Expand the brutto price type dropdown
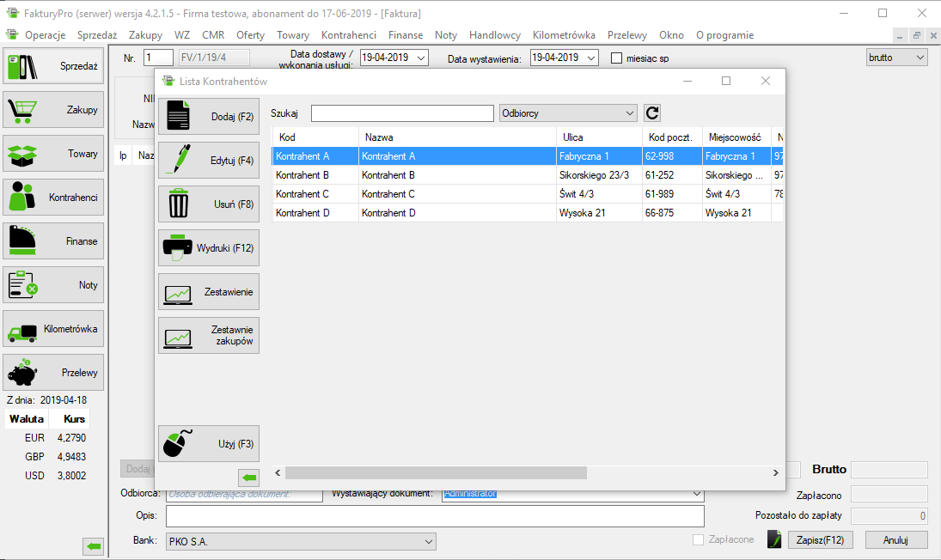Viewport: 941px width, 560px height. (x=920, y=58)
